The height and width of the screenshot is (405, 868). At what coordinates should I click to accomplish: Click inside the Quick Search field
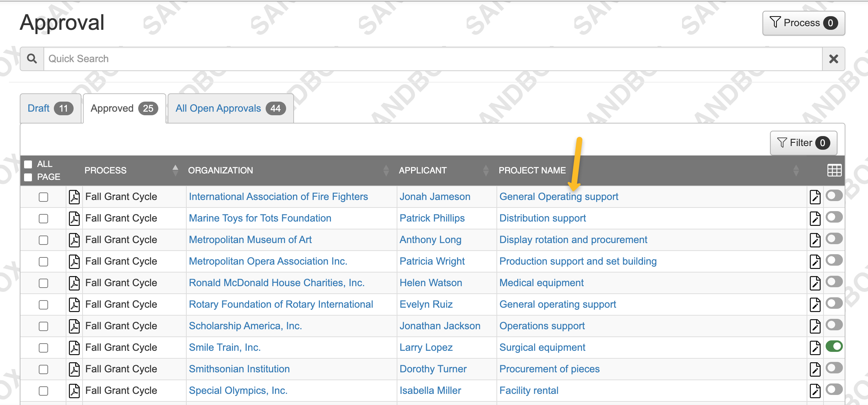(359, 59)
